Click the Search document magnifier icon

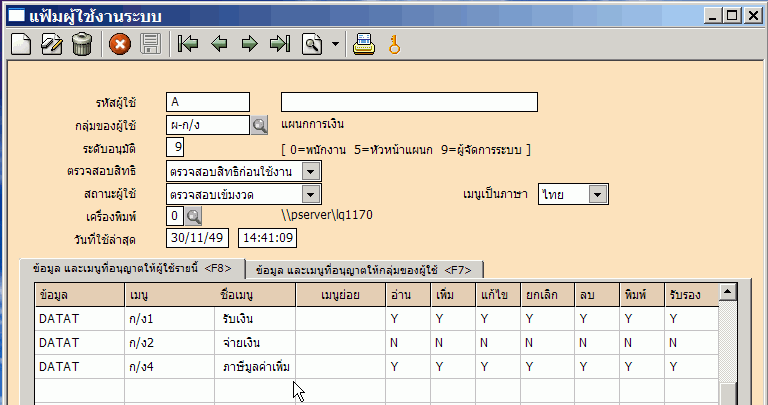[x=312, y=44]
